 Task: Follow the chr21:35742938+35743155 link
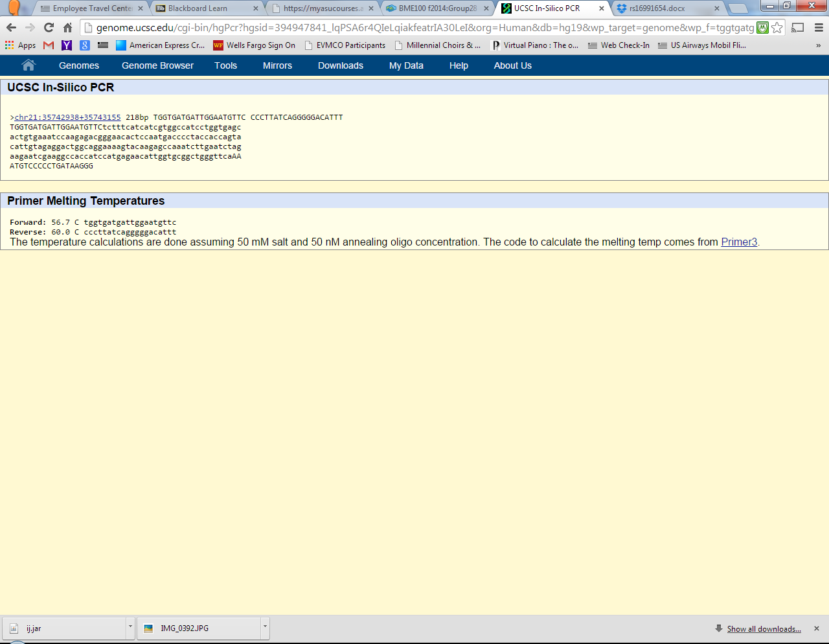coord(67,117)
